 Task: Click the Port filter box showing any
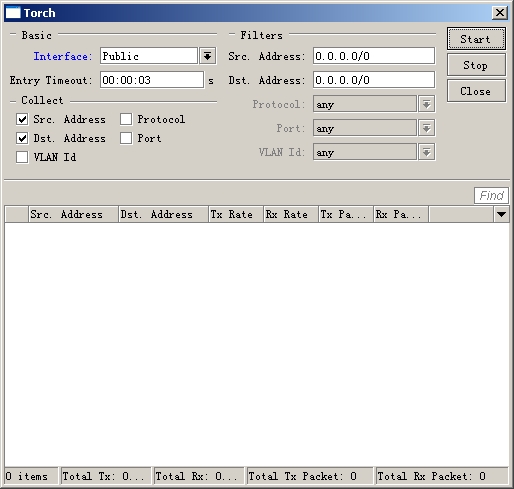[x=365, y=128]
